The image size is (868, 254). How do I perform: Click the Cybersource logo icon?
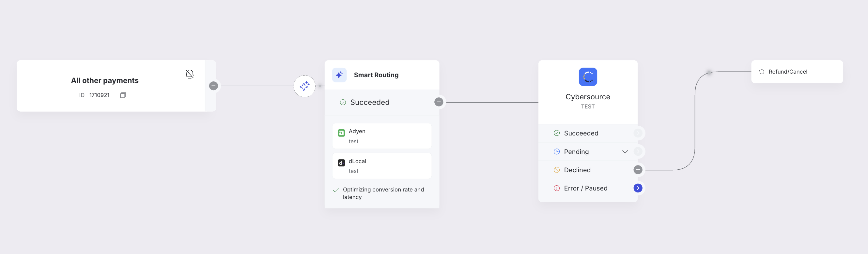(588, 77)
